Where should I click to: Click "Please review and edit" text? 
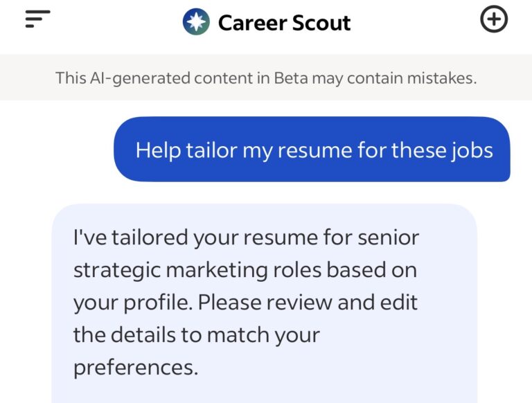[x=312, y=303]
